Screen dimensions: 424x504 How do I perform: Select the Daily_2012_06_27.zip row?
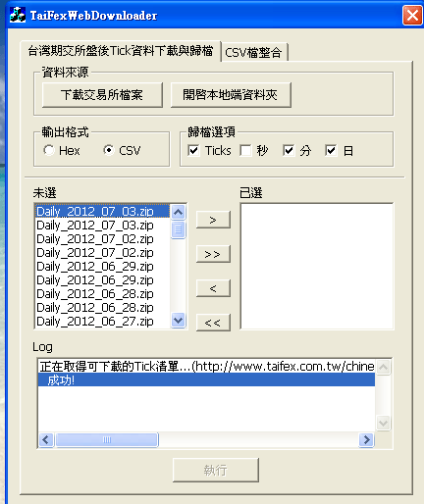[x=102, y=322]
